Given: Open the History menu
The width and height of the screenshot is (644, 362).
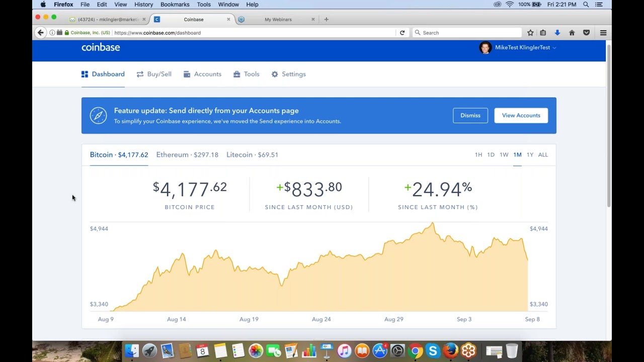Looking at the screenshot, I should click(x=143, y=5).
